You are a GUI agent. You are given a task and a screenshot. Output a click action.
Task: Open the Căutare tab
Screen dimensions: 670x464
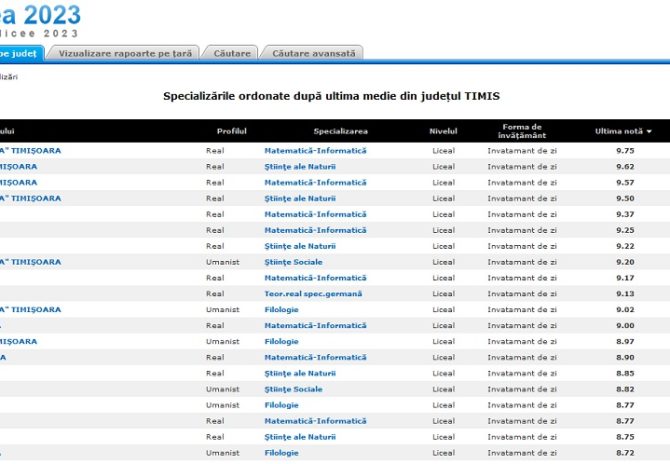(232, 53)
